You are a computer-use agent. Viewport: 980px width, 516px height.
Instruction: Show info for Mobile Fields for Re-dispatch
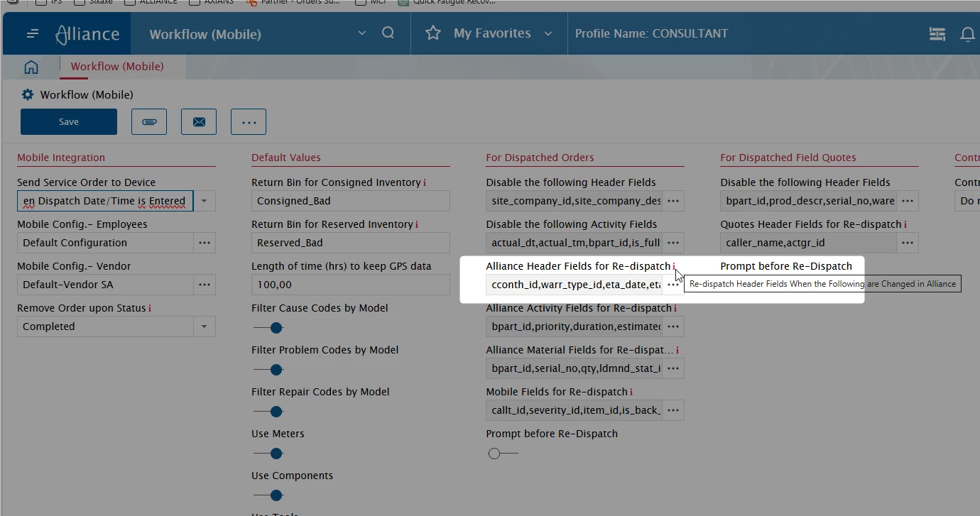(631, 392)
